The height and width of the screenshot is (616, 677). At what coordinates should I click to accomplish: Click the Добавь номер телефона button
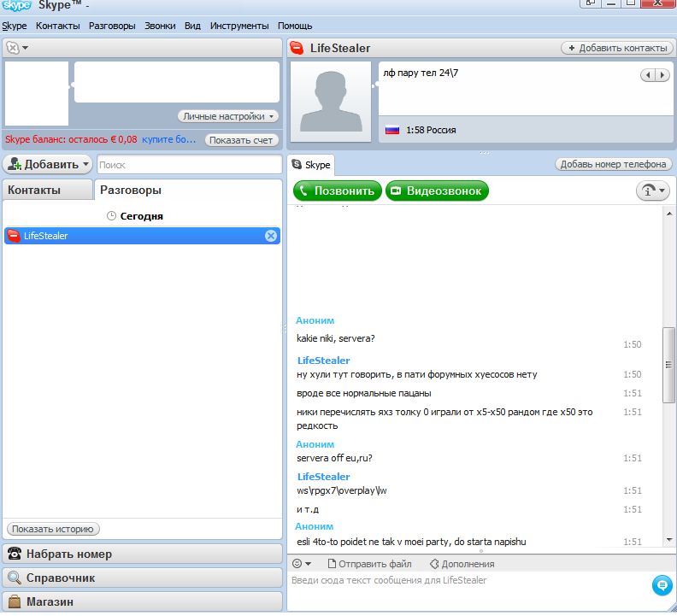point(613,164)
